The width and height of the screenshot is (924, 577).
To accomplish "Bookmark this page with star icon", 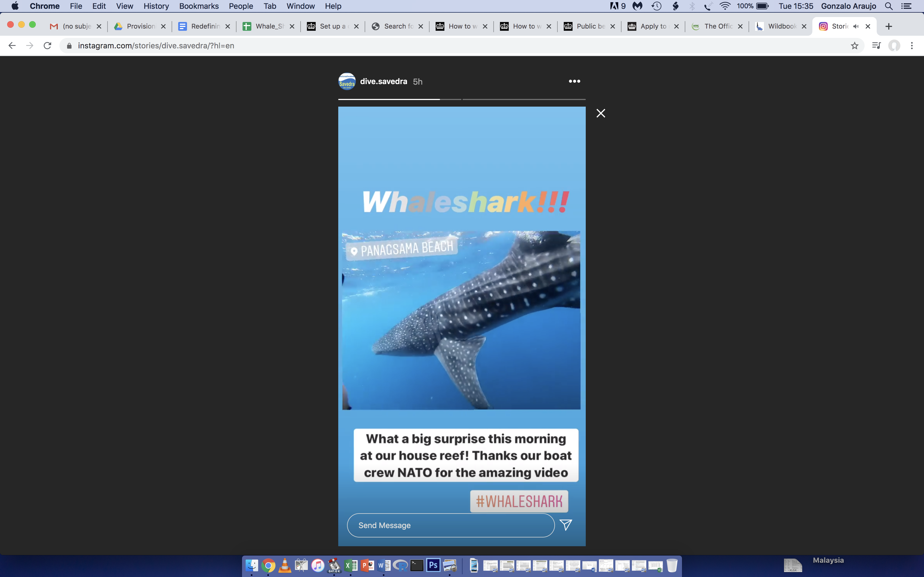I will (854, 46).
